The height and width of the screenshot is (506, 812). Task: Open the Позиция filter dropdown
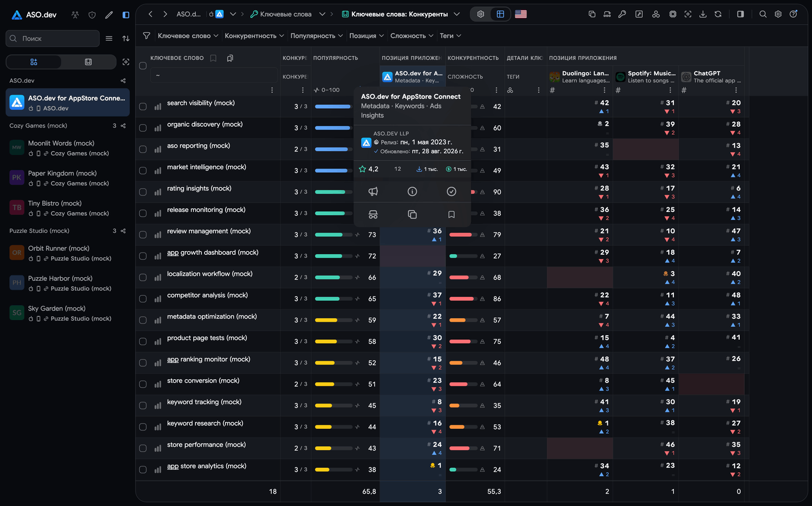click(367, 35)
